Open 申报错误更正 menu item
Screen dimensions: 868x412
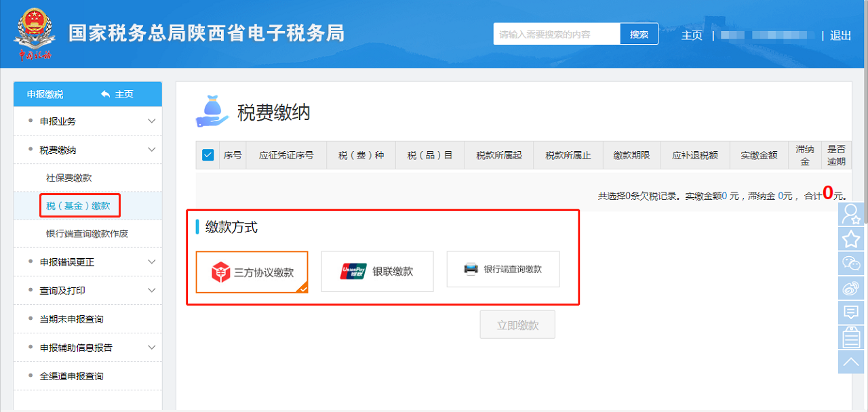coord(87,262)
